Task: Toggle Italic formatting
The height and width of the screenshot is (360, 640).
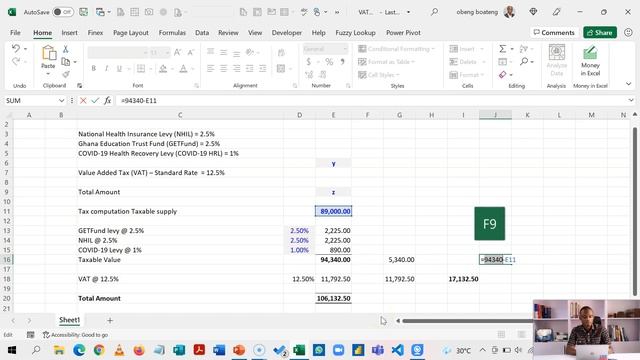Action: 106,69
